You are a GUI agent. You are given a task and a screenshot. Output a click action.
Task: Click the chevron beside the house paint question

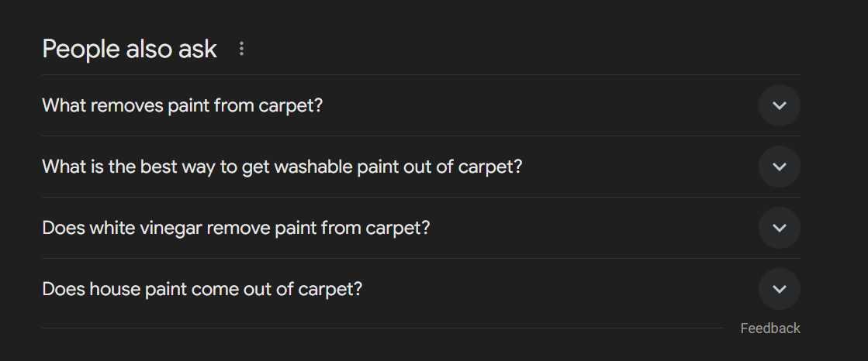779,289
